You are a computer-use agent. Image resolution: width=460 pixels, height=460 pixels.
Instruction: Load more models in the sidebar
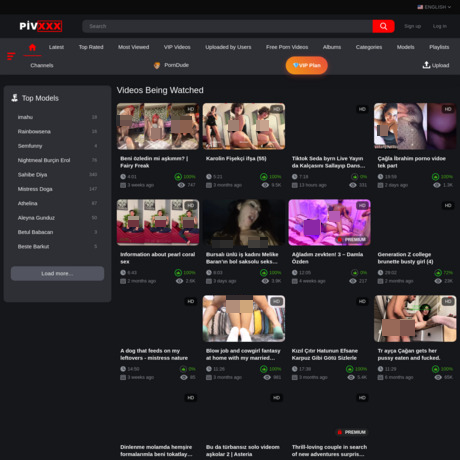click(x=57, y=273)
